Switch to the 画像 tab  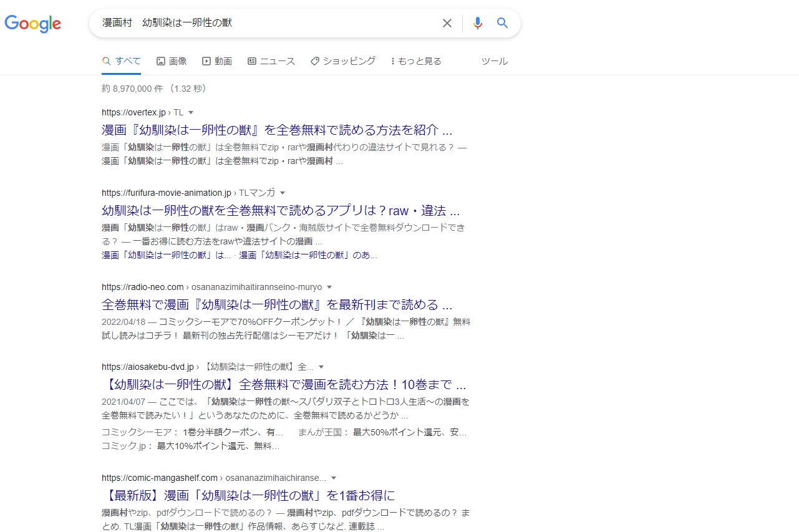tap(172, 61)
